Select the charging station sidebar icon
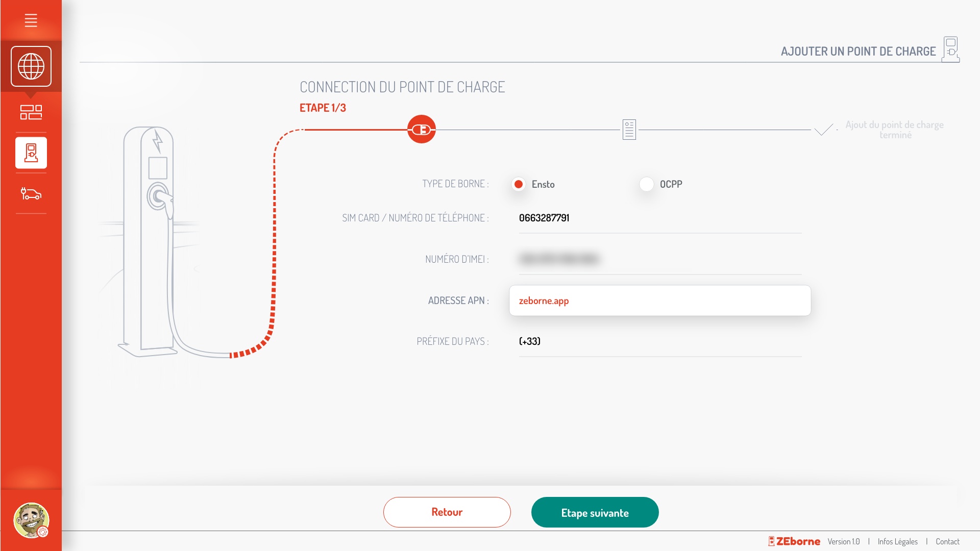 [x=31, y=153]
